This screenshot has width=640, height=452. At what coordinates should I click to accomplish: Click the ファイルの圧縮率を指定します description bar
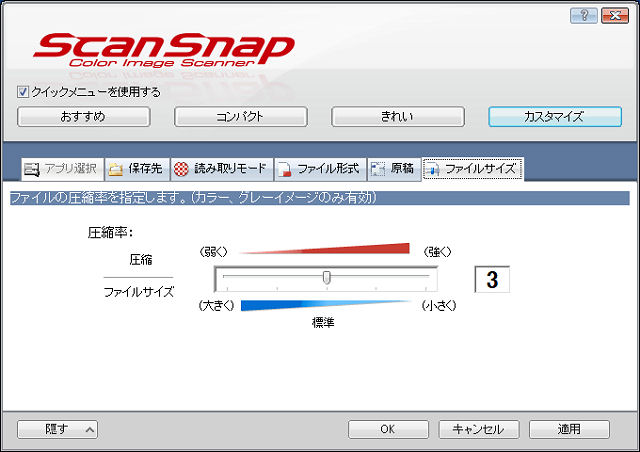(x=320, y=198)
